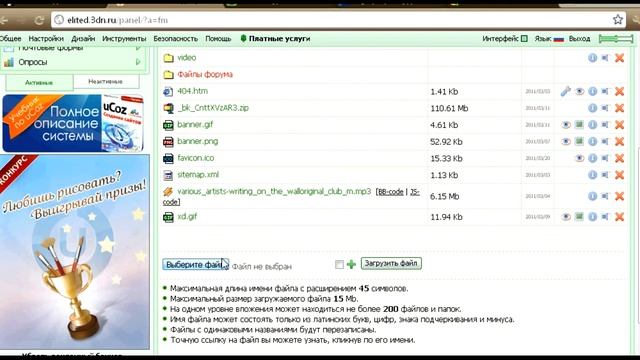
Task: Show info for banner.png
Action: (592, 142)
